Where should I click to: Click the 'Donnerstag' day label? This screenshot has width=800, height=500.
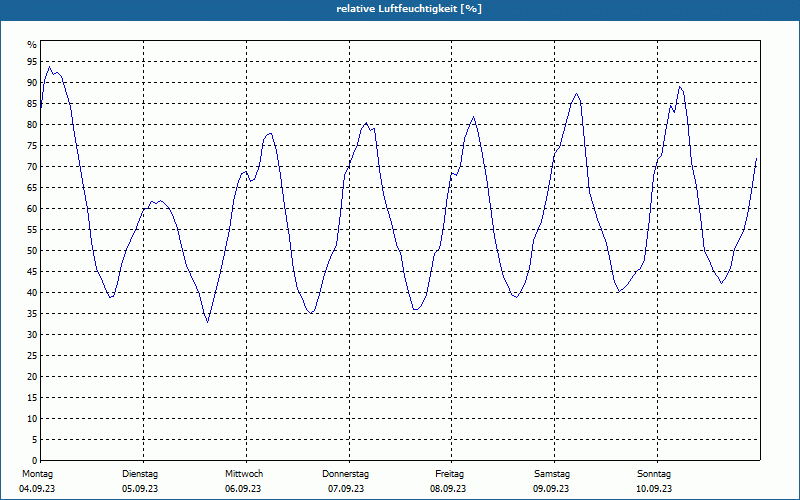point(345,474)
